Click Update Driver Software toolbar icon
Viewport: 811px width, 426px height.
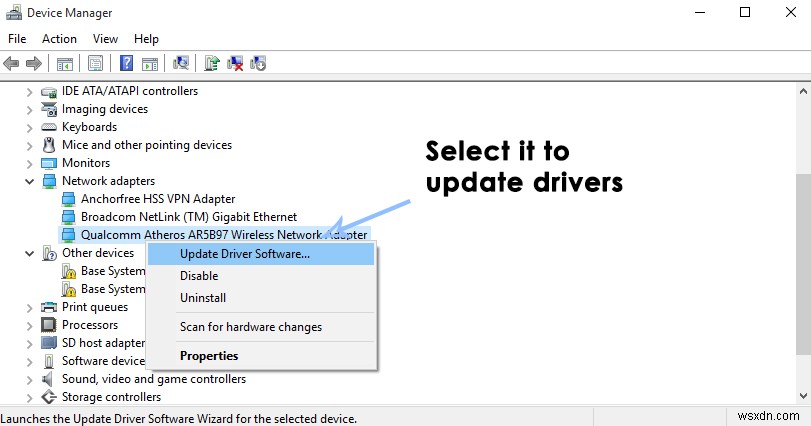[212, 63]
